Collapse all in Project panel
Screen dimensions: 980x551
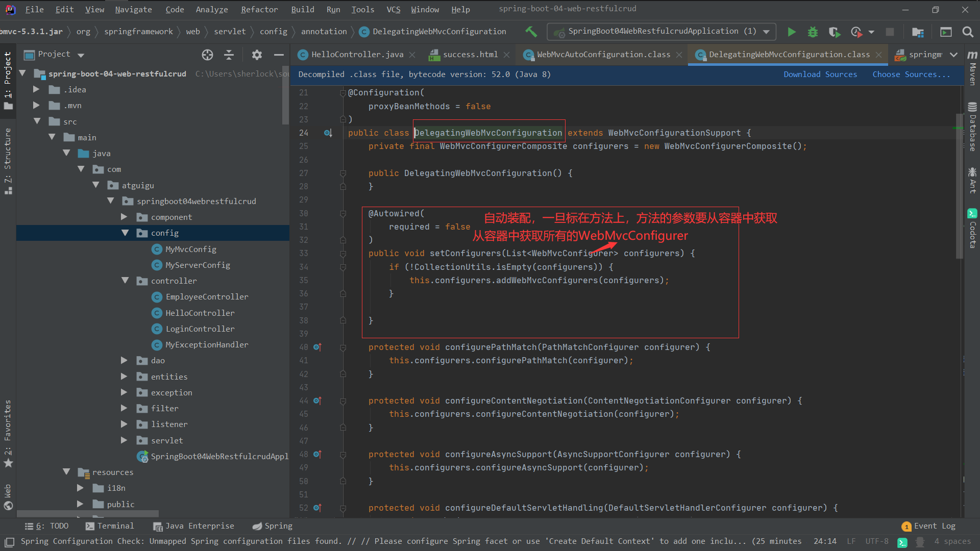229,55
